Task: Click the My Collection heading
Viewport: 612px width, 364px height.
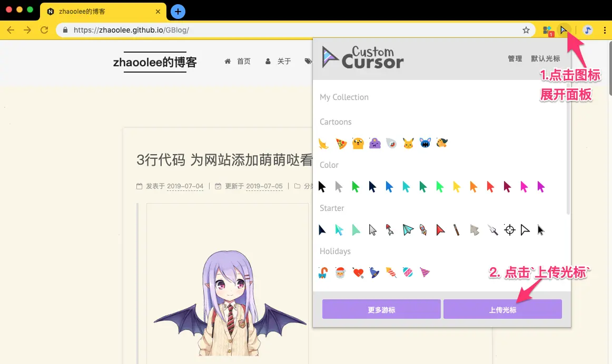Action: click(344, 97)
